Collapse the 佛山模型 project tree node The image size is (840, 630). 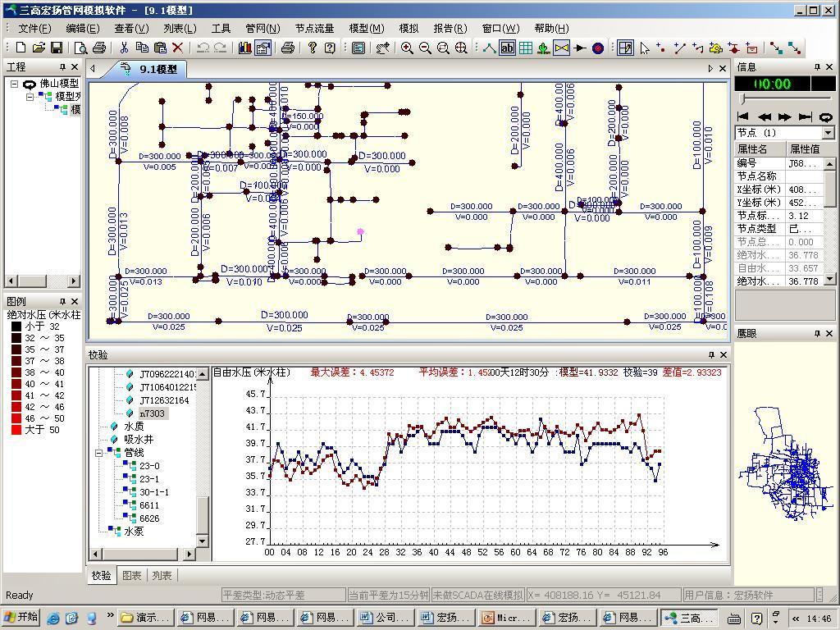click(x=15, y=84)
